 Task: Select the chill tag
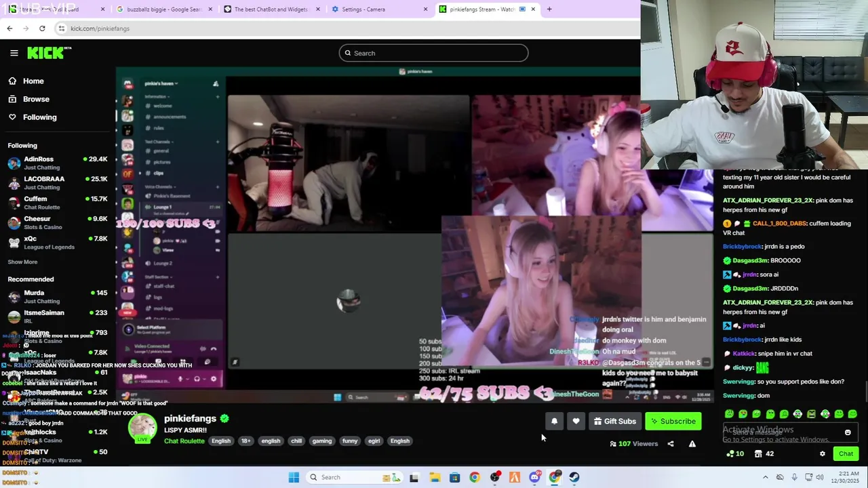[x=296, y=441]
